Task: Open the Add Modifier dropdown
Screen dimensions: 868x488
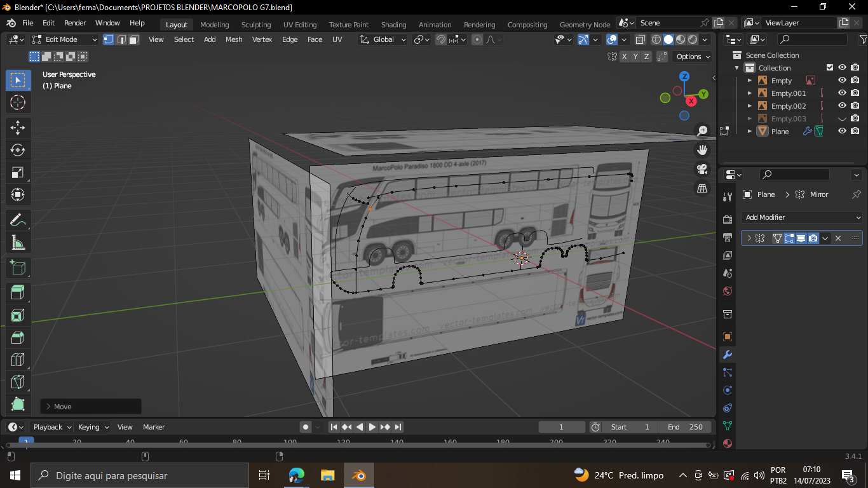Action: click(802, 217)
